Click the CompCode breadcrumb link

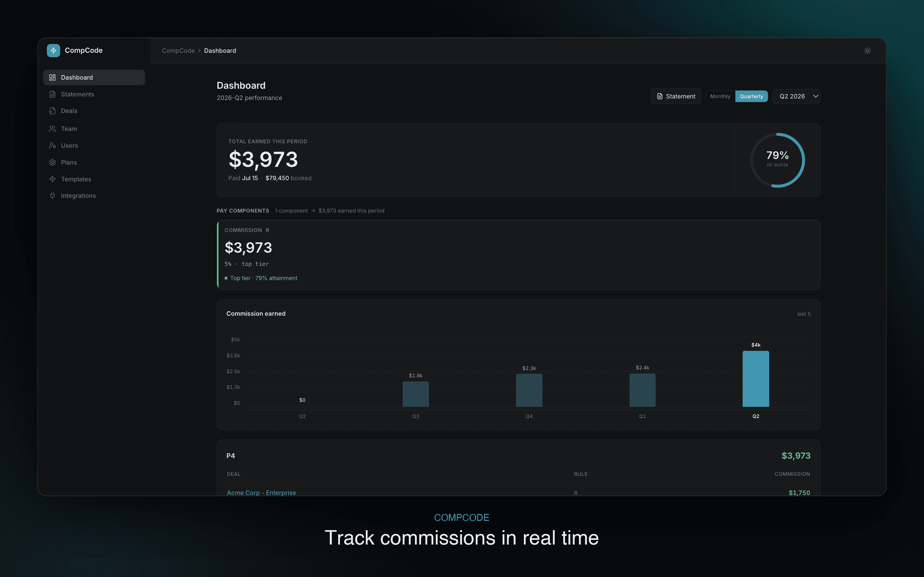click(x=178, y=51)
